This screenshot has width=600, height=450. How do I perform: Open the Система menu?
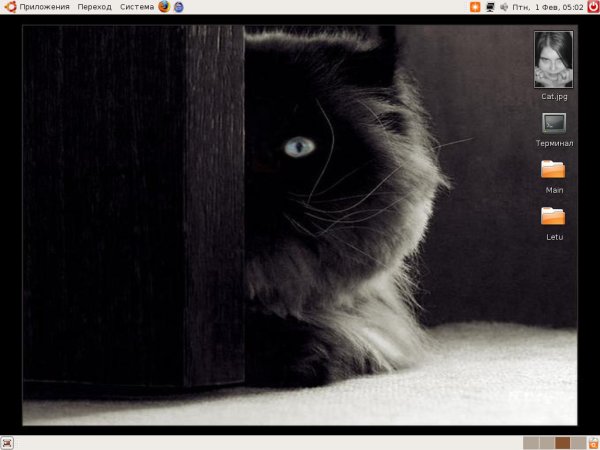click(x=137, y=7)
